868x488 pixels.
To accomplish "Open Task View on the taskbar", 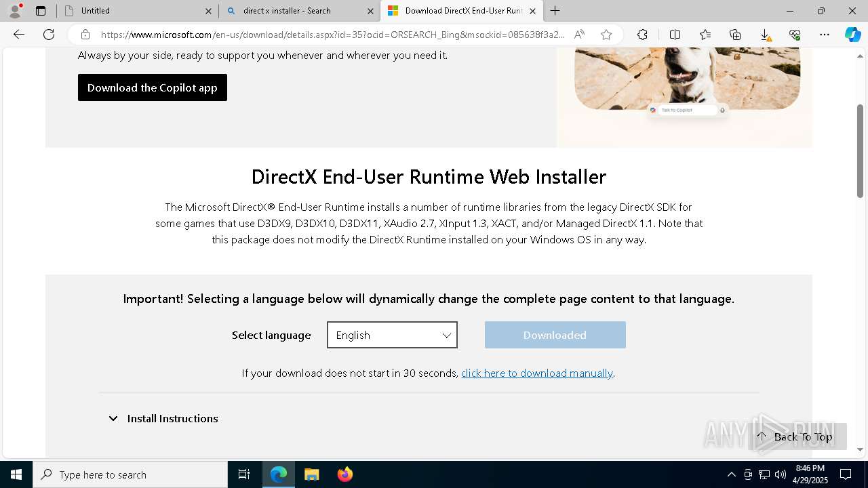I will tap(244, 474).
